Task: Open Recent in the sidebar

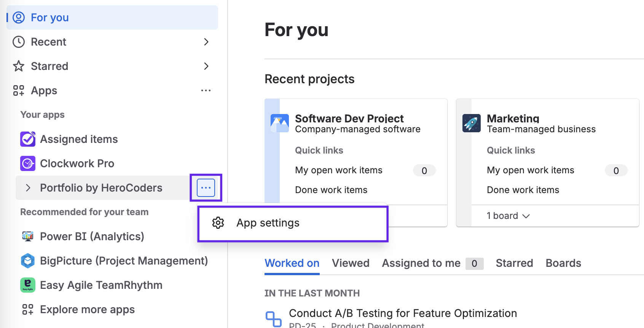Action: (x=112, y=42)
